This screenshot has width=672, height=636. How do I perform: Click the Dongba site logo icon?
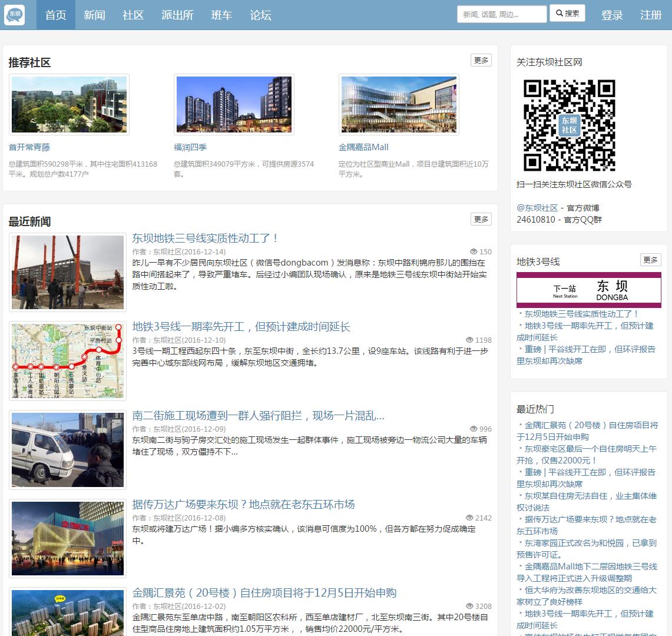tap(15, 15)
